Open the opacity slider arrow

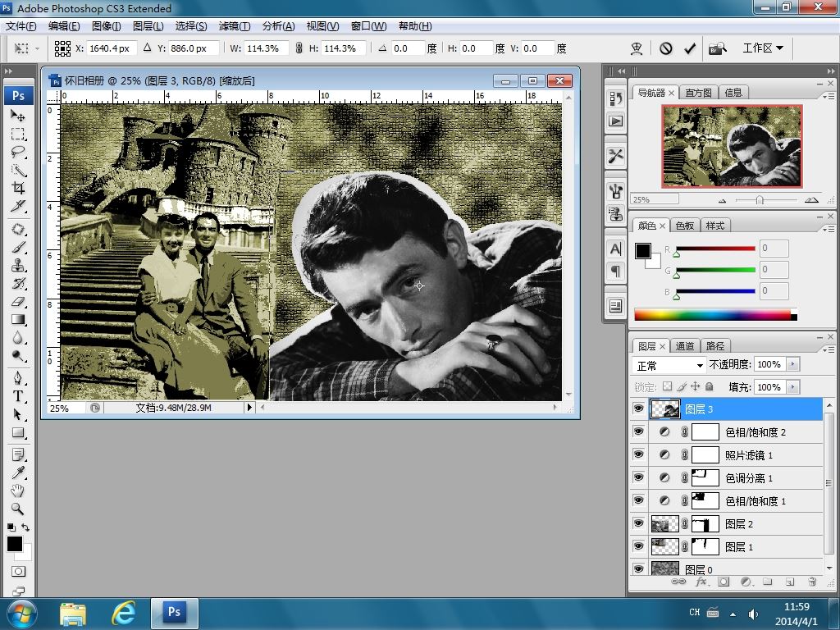click(x=793, y=364)
